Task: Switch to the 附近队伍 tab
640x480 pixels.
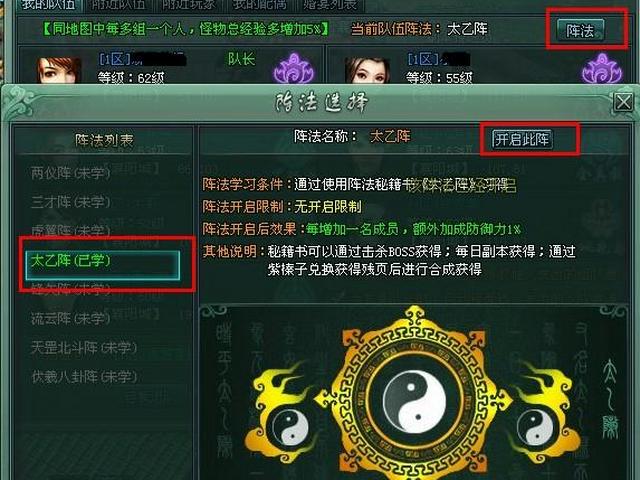Action: tap(118, 5)
